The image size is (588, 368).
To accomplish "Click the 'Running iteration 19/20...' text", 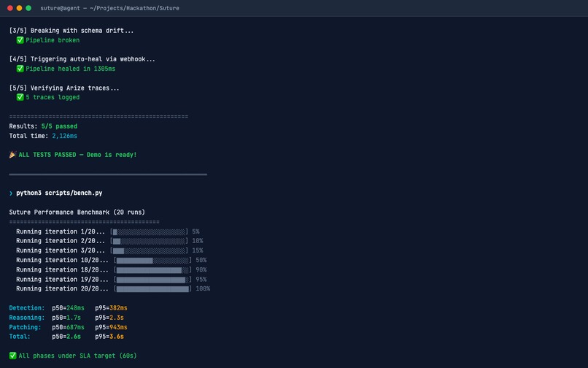I will (62, 280).
